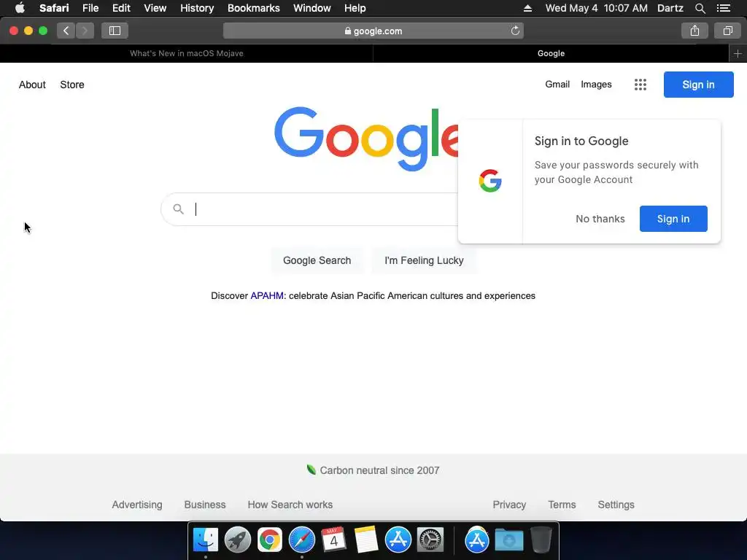Open Finder from the Dock
Screen dimensions: 747x560
(x=205, y=540)
